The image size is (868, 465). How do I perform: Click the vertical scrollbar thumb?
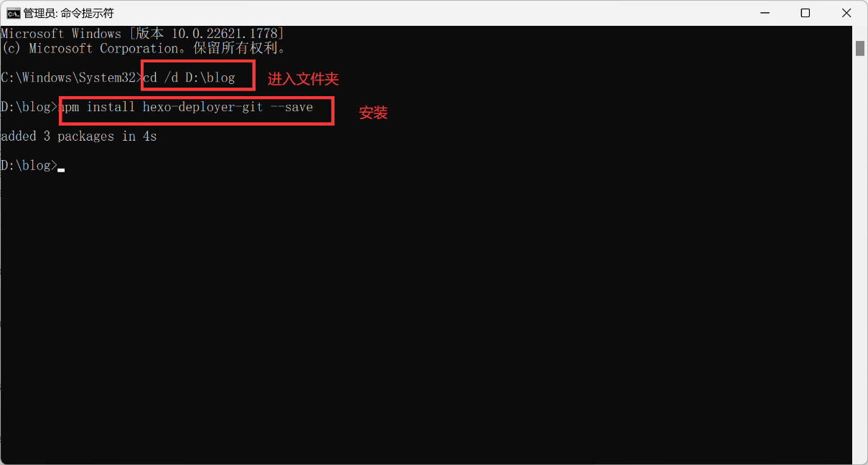tap(859, 48)
